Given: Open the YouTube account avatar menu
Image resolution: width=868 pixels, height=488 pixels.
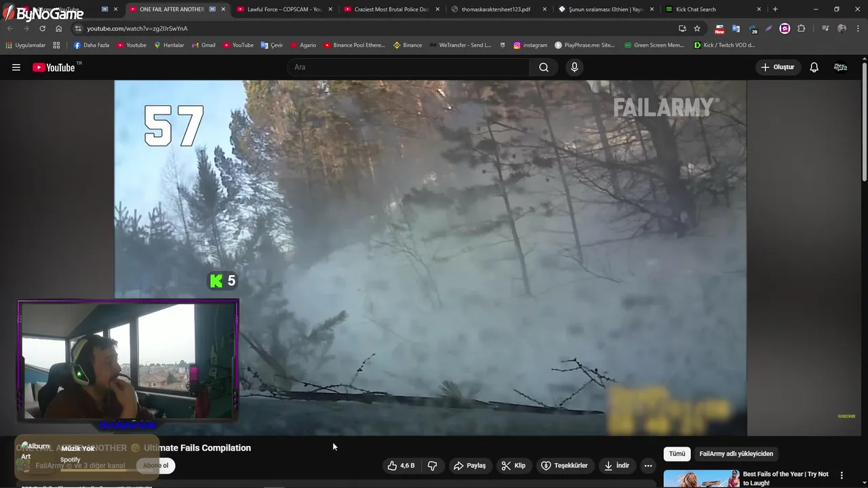Looking at the screenshot, I should [x=840, y=67].
